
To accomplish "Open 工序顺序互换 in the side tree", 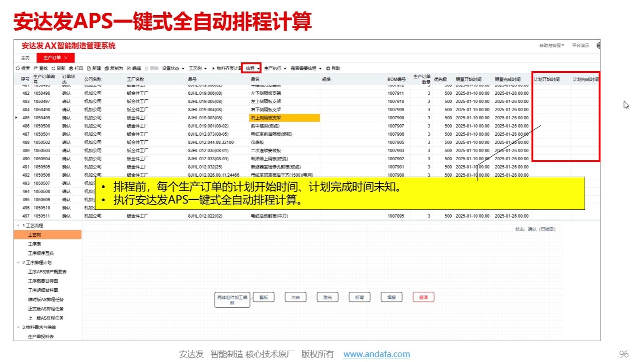I will click(41, 253).
